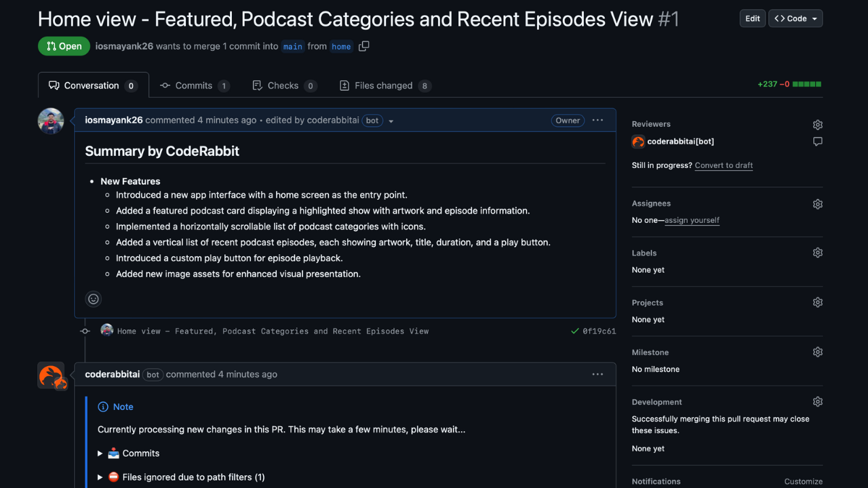Screen dimensions: 868x488
Task: Click the Open pull request status badge
Action: (x=64, y=46)
